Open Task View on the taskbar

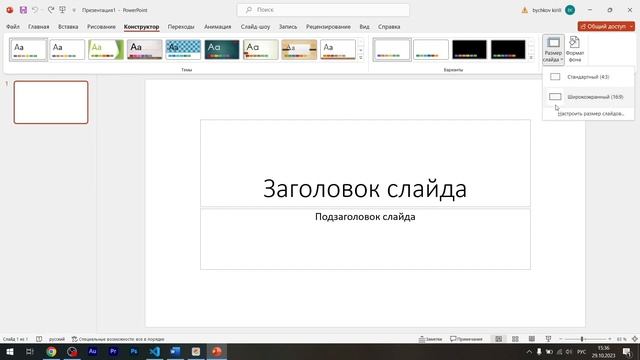pos(30,351)
